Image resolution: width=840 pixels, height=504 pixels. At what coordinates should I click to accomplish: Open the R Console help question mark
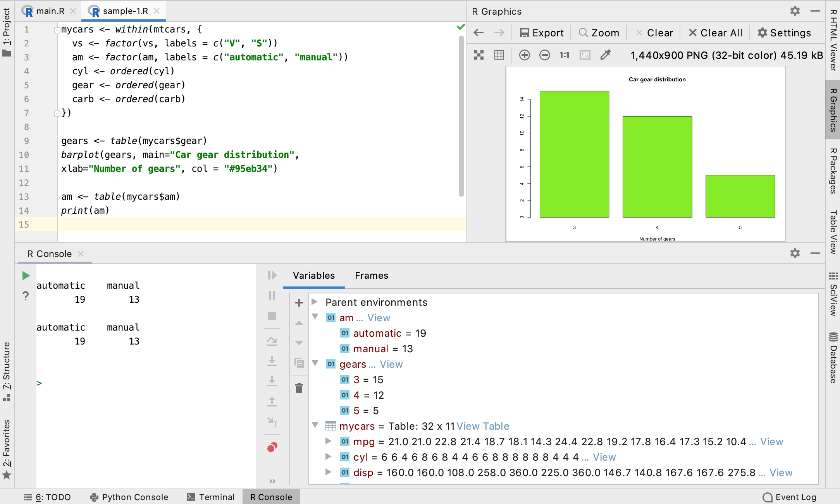pyautogui.click(x=26, y=296)
